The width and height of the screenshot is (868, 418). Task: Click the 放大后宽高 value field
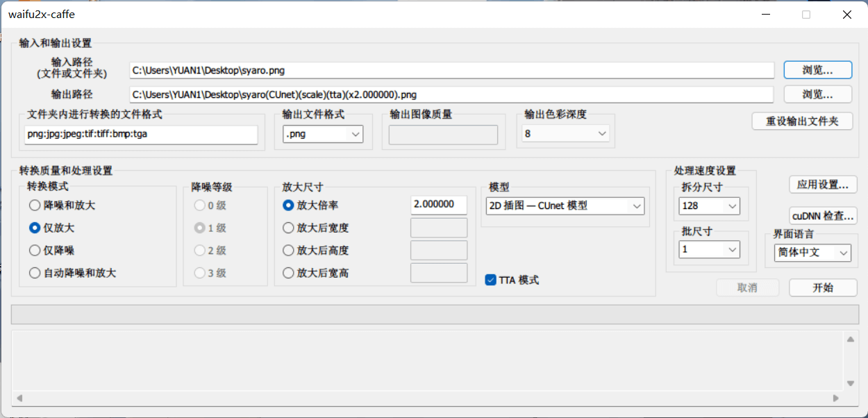[439, 273]
